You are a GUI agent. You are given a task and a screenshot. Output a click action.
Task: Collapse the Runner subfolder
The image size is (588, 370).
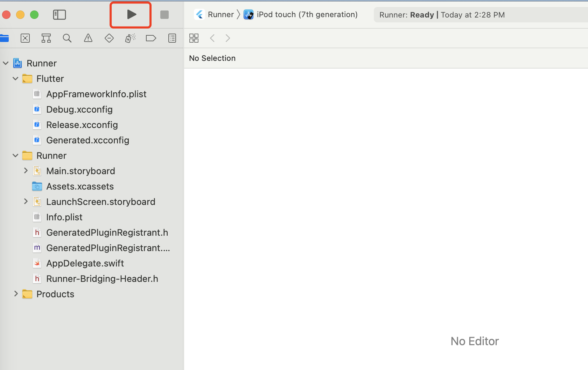(15, 156)
